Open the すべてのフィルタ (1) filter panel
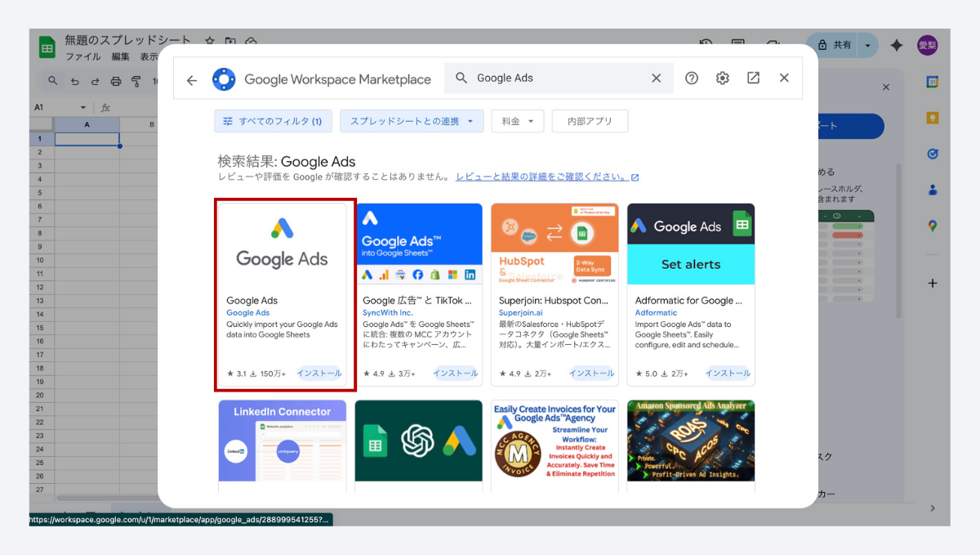Image resolution: width=980 pixels, height=555 pixels. (x=273, y=121)
